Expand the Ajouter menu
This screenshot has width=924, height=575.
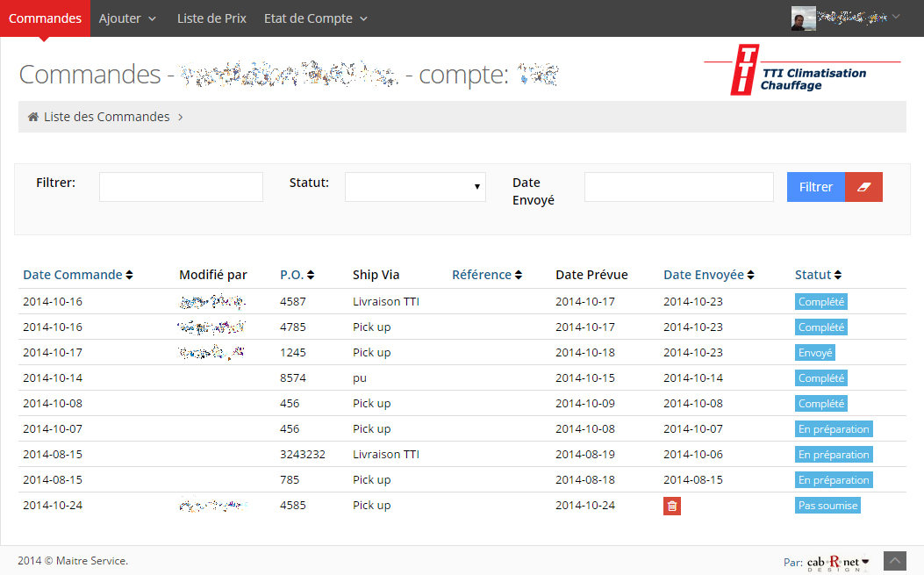(x=127, y=18)
